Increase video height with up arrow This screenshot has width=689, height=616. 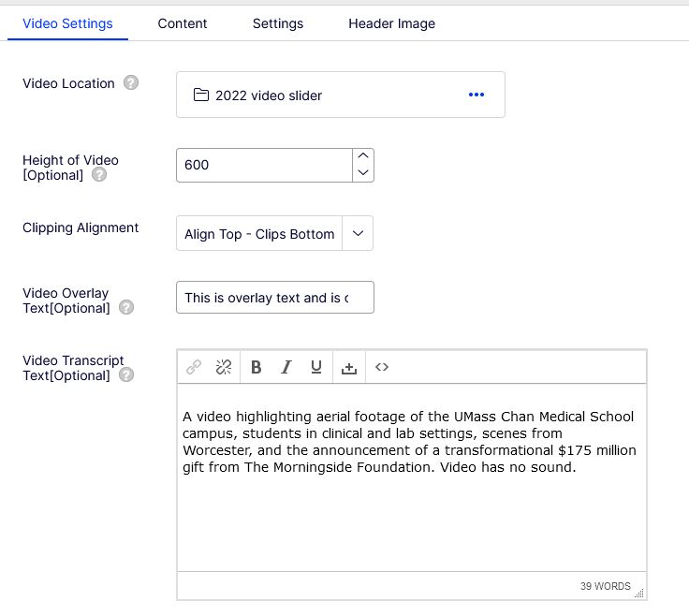[x=363, y=156]
